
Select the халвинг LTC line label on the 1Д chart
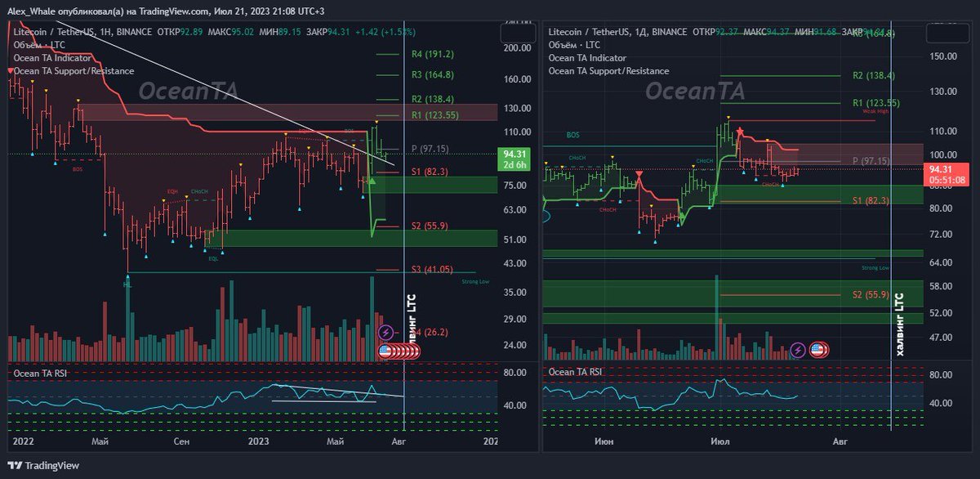coord(899,323)
